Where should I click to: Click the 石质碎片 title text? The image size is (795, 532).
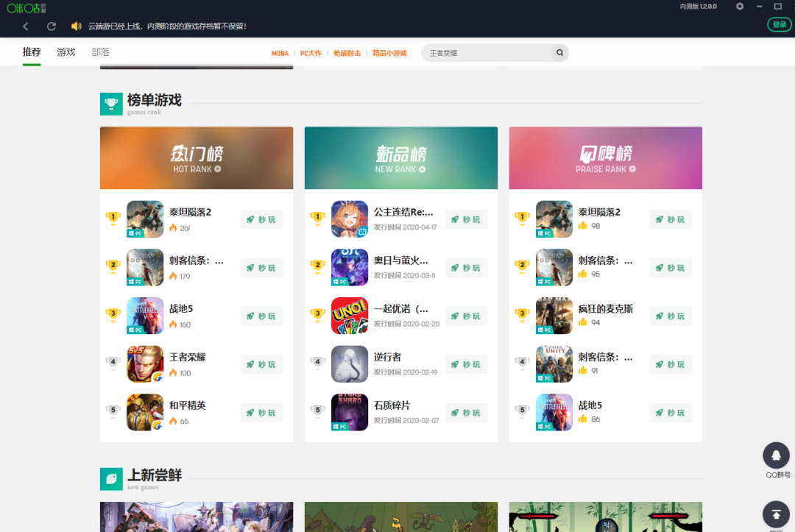tap(392, 405)
